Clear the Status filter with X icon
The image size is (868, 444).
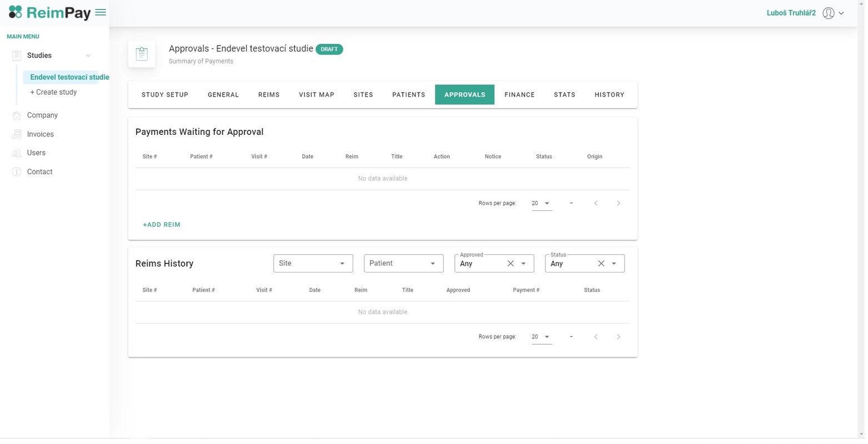point(601,264)
